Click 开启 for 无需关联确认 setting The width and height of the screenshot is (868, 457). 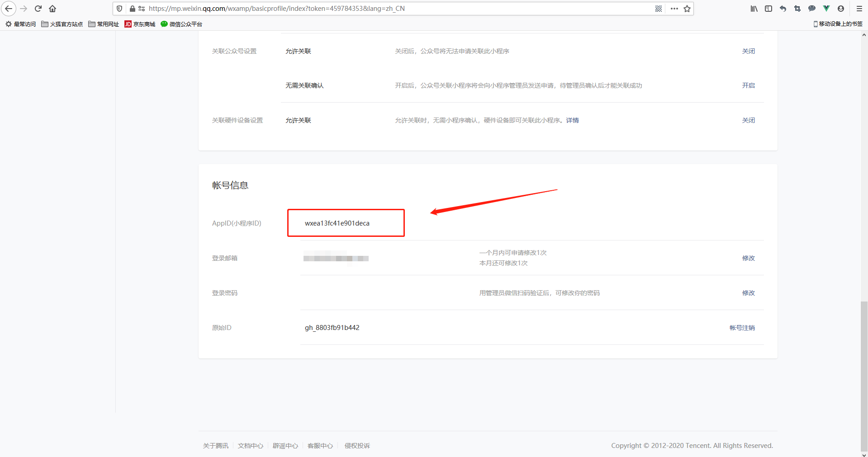748,85
